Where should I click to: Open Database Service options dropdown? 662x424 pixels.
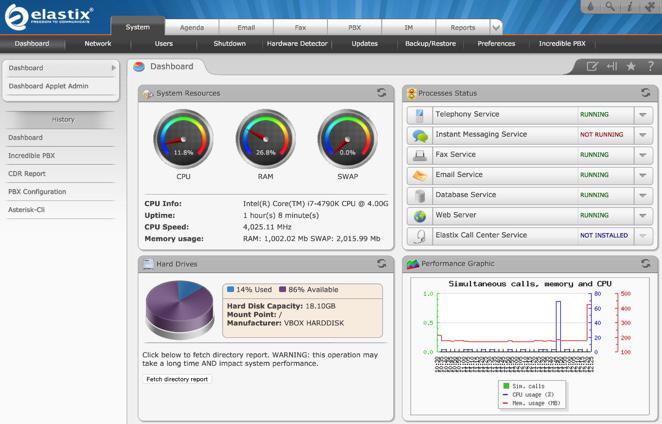(643, 195)
